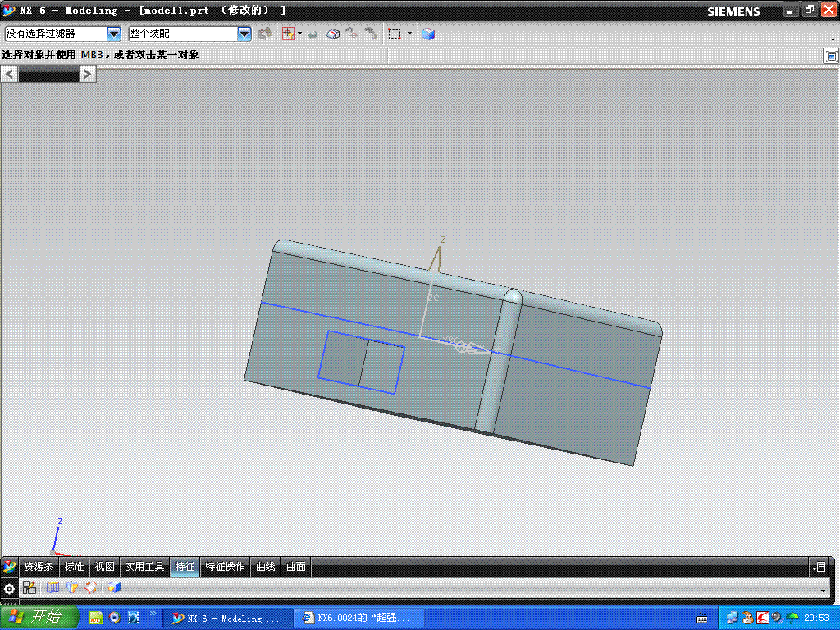The width and height of the screenshot is (840, 630).
Task: Click the filmstrip quick launch icon
Action: [x=134, y=619]
